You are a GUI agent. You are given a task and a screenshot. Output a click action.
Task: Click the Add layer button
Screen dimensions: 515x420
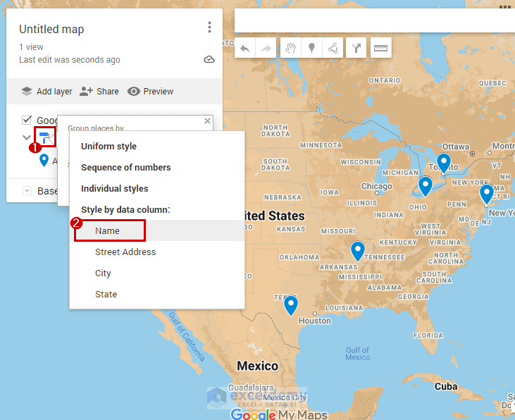[x=47, y=92]
